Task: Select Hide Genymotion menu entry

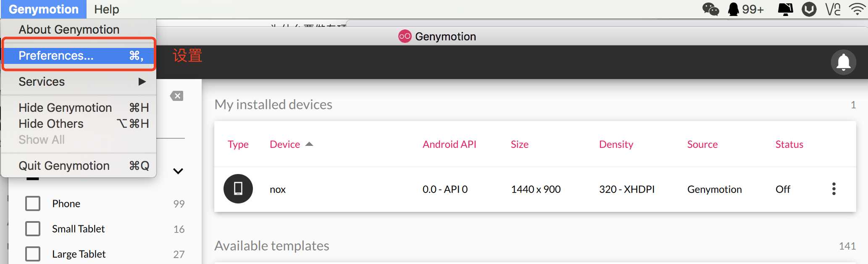Action: click(x=79, y=108)
